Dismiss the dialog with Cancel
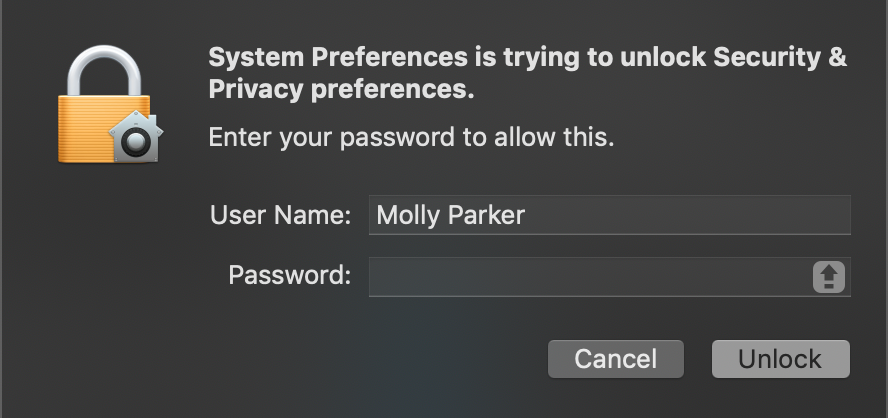Viewport: 888px width, 418px height. point(616,359)
